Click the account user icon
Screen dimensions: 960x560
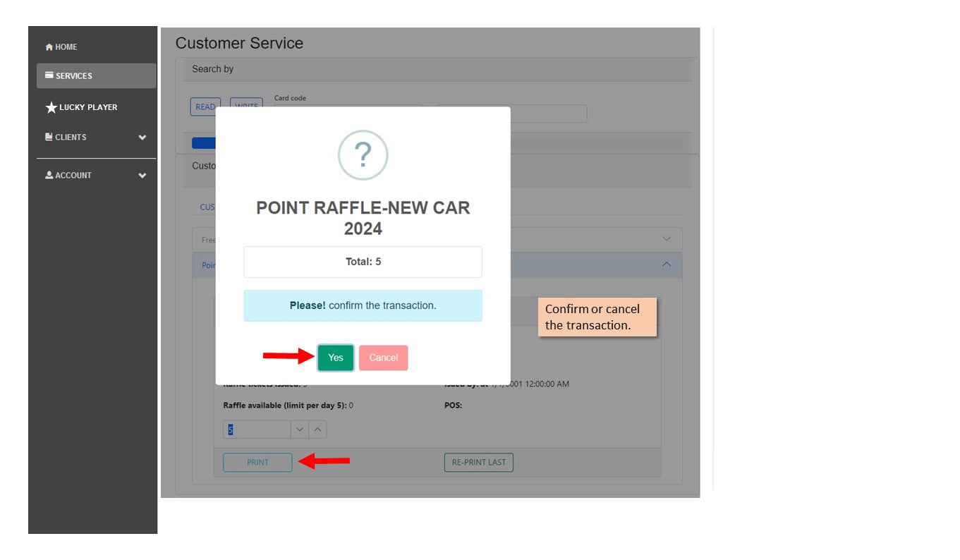coord(49,175)
